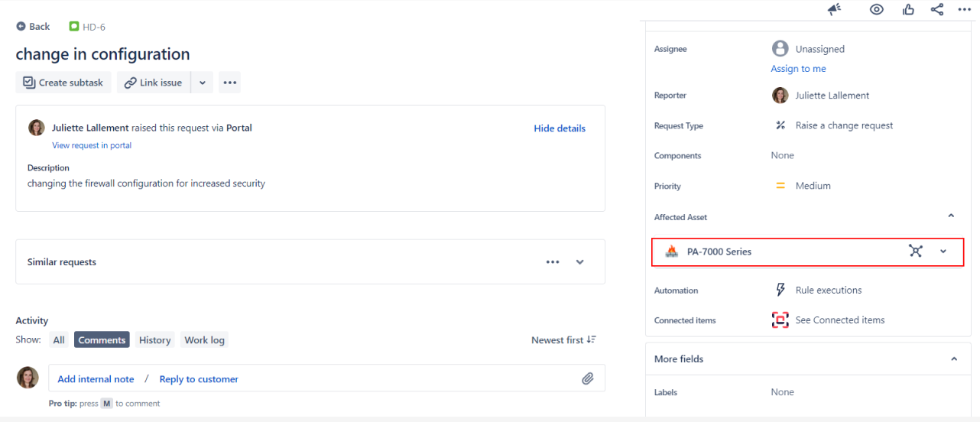
Task: Click the Assign to me link
Action: (798, 69)
